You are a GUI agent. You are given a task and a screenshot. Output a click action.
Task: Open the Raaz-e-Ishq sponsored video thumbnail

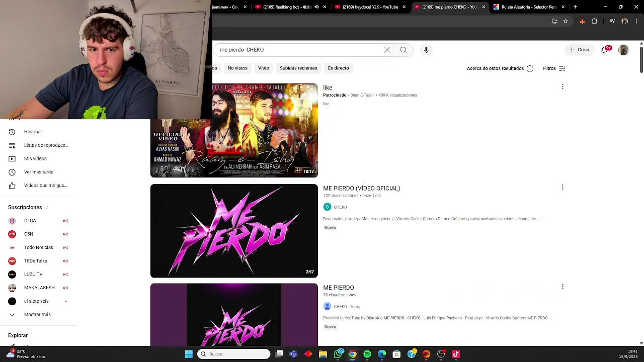pyautogui.click(x=234, y=130)
